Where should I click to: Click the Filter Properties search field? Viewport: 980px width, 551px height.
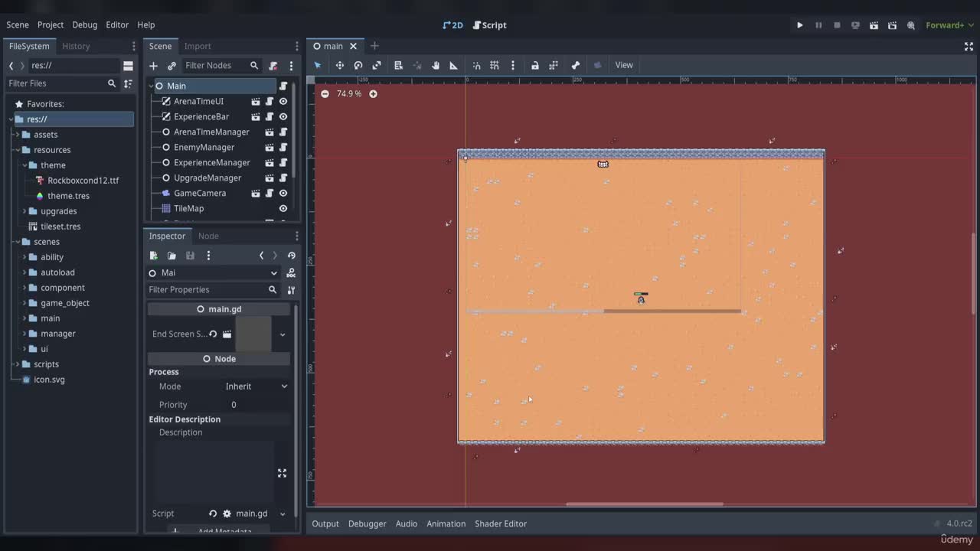coord(212,290)
